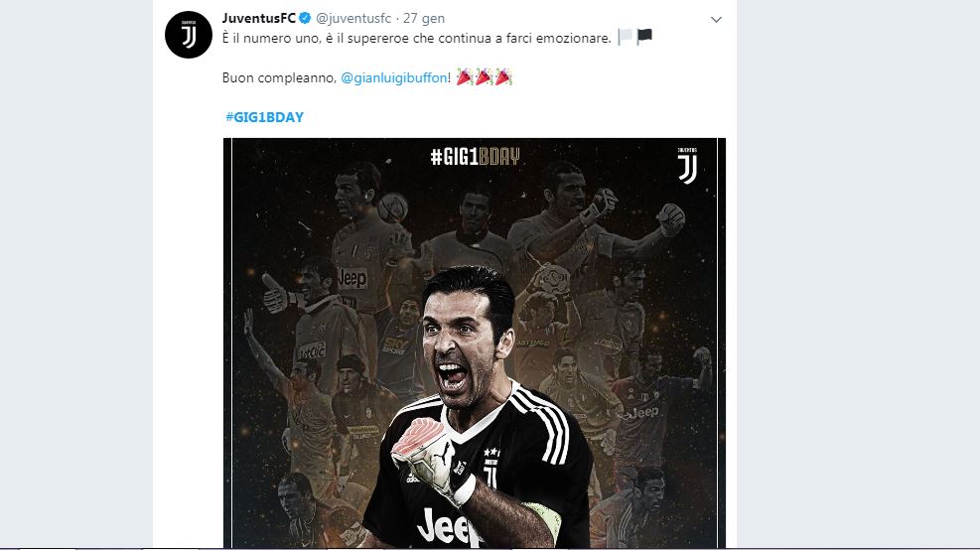Click the blue verified badge beside JuventusFC
Screen dimensions: 980x550
tap(305, 18)
